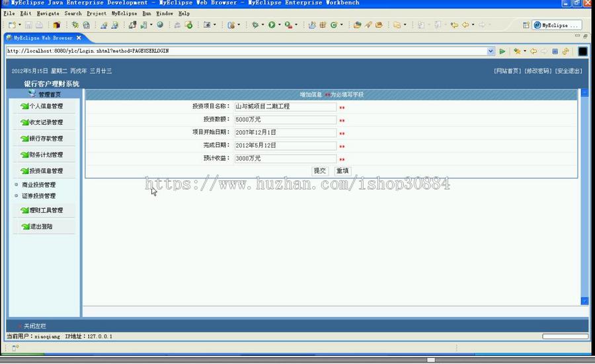The height and width of the screenshot is (364, 595).
Task: Click the browser Refresh icon
Action: tap(565, 51)
